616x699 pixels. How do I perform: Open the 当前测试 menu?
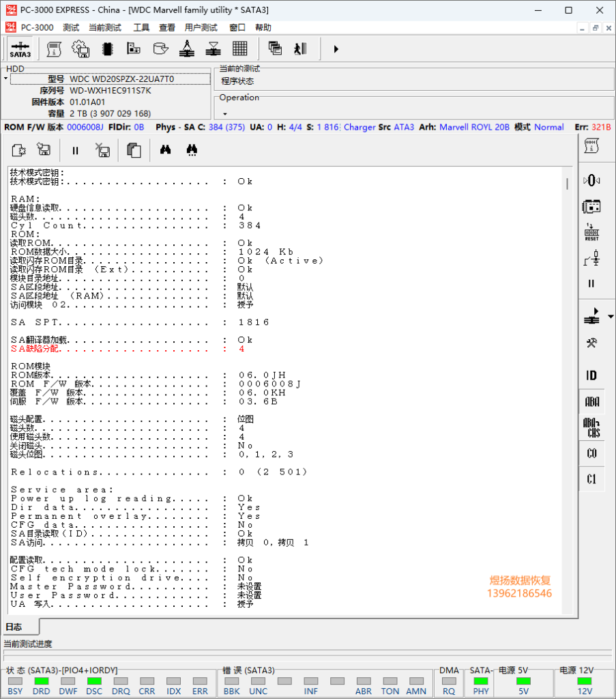tap(104, 27)
